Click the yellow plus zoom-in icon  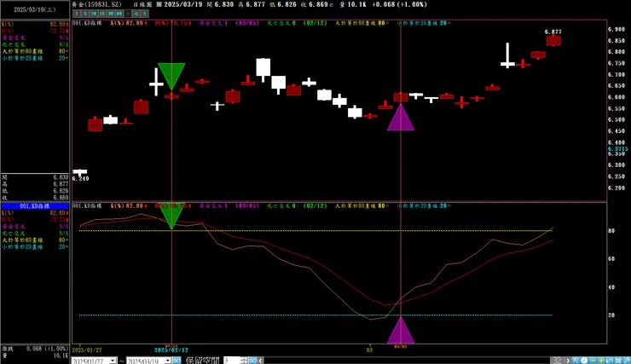coord(601,361)
